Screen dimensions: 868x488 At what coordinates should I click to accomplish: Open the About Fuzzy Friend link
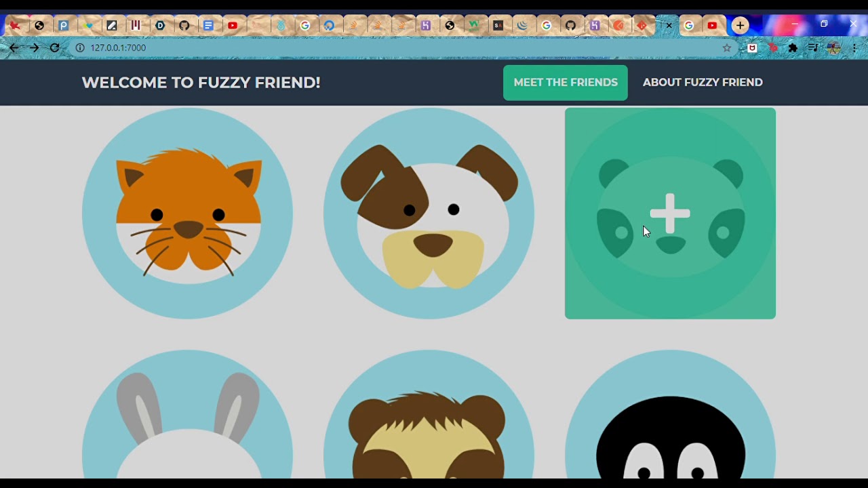click(703, 83)
